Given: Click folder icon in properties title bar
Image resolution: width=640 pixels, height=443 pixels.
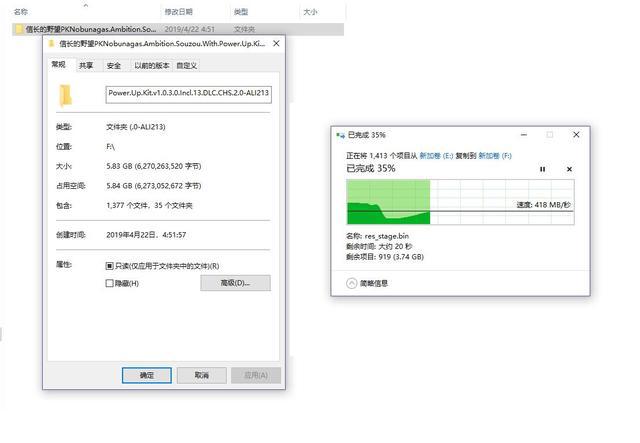Looking at the screenshot, I should 51,43.
